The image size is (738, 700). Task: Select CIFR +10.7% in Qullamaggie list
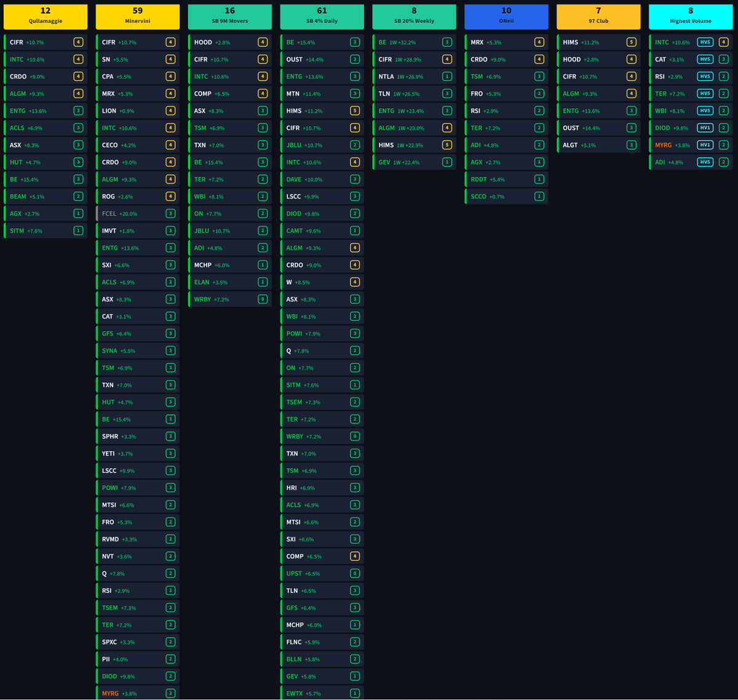coord(46,42)
